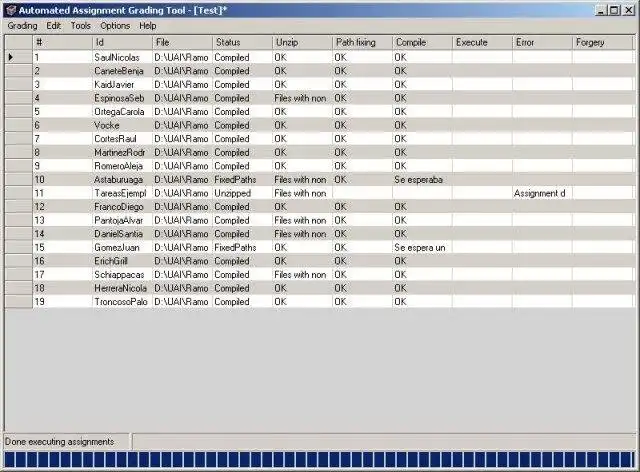This screenshot has height=472, width=640.
Task: Click Compiled status in CortesRaul row
Action: 242,139
